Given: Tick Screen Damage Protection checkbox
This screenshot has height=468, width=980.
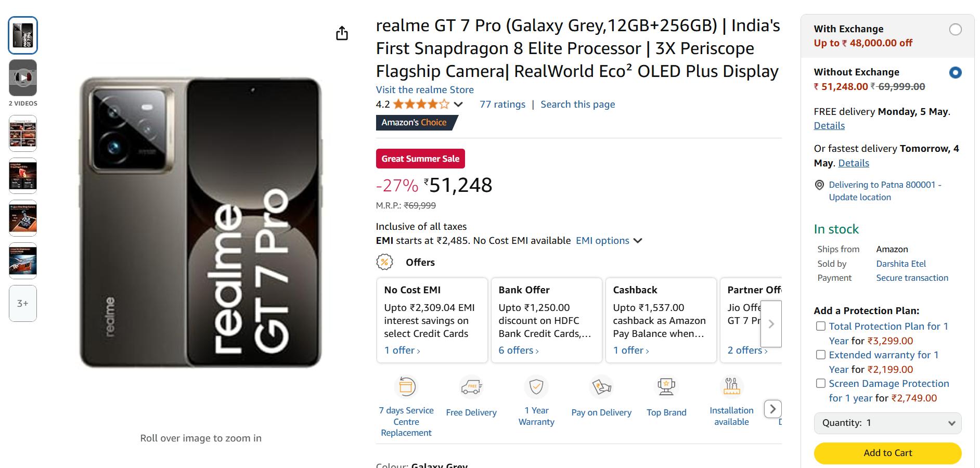Looking at the screenshot, I should point(821,383).
